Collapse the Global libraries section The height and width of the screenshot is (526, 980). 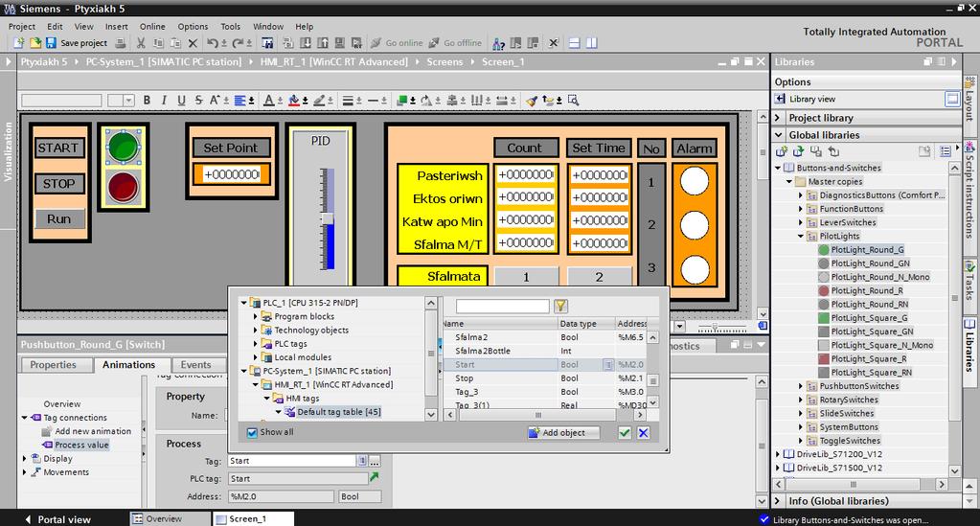[x=778, y=134]
